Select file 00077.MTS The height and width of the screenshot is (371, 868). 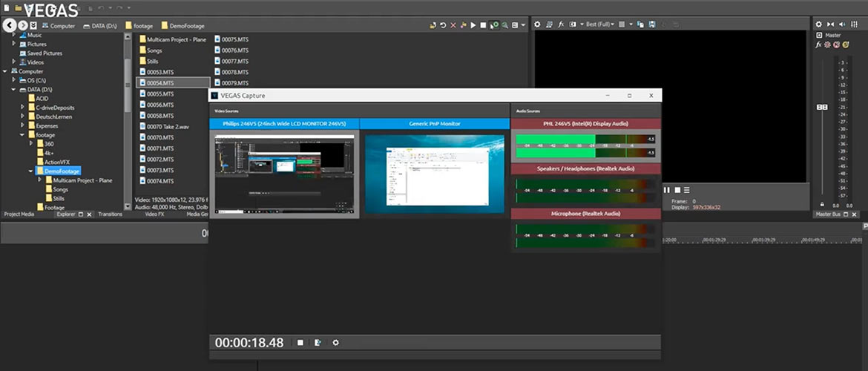pos(230,61)
